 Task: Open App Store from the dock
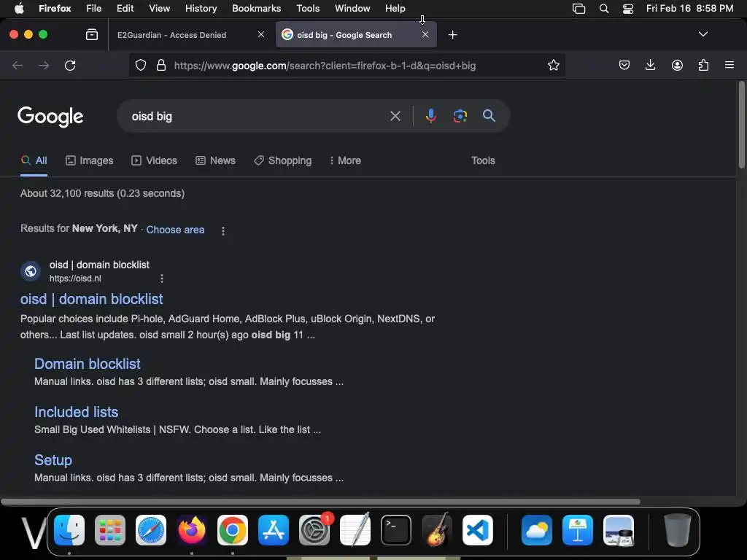point(274,530)
